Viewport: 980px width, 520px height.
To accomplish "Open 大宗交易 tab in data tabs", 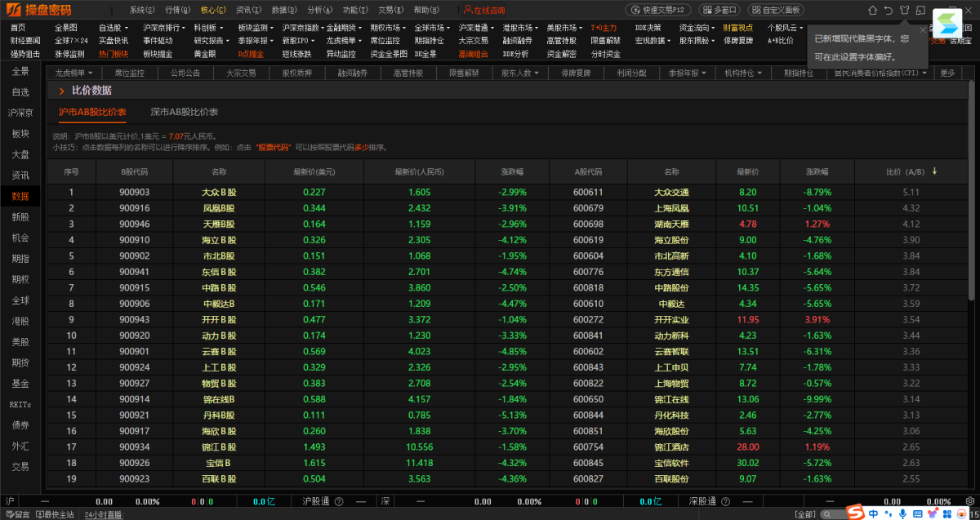I will click(242, 73).
